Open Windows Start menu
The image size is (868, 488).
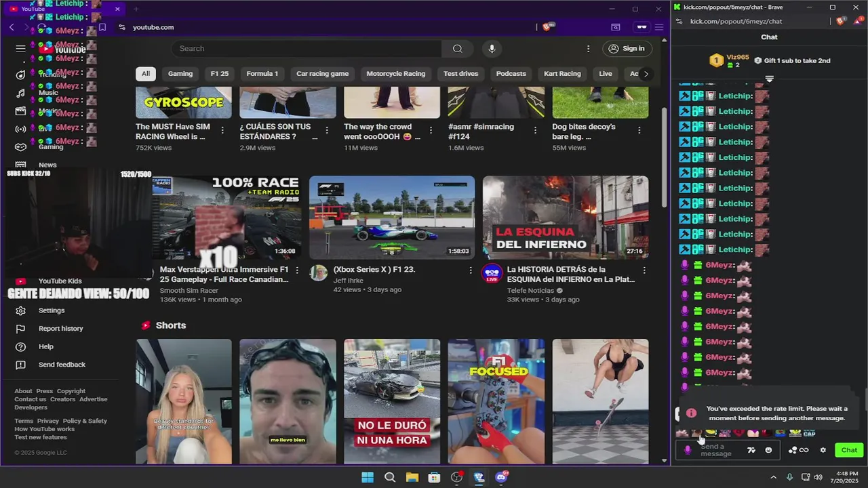pyautogui.click(x=368, y=477)
